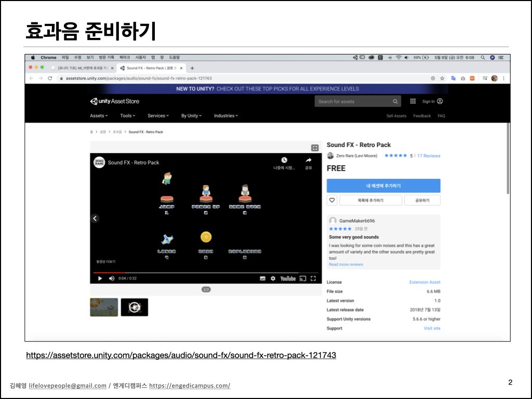Click the YouTube share arrow icon
This screenshot has width=532, height=399.
(309, 160)
